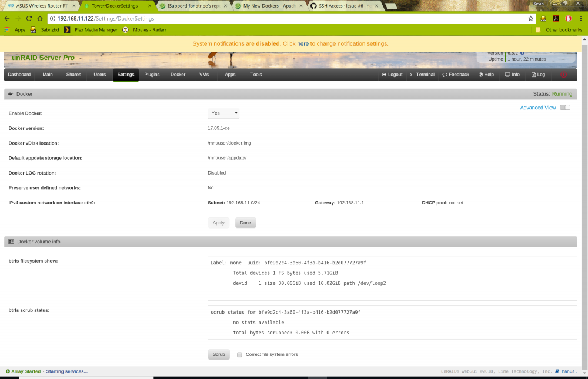Switch to SSH Access Issue #6 tab
Image resolution: width=588 pixels, height=379 pixels.
coord(344,6)
